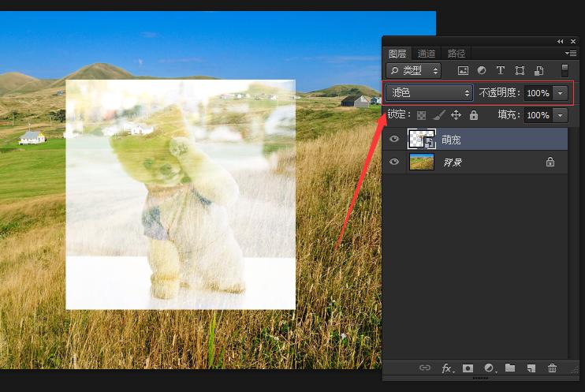Screen dimensions: 585x392
Task: Select the 背景 layer thumbnail
Action: pos(422,162)
